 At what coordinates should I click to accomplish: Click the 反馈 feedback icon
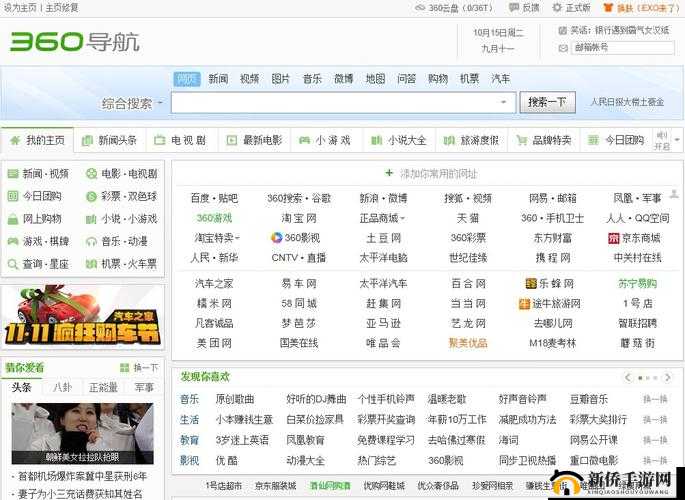tap(514, 7)
